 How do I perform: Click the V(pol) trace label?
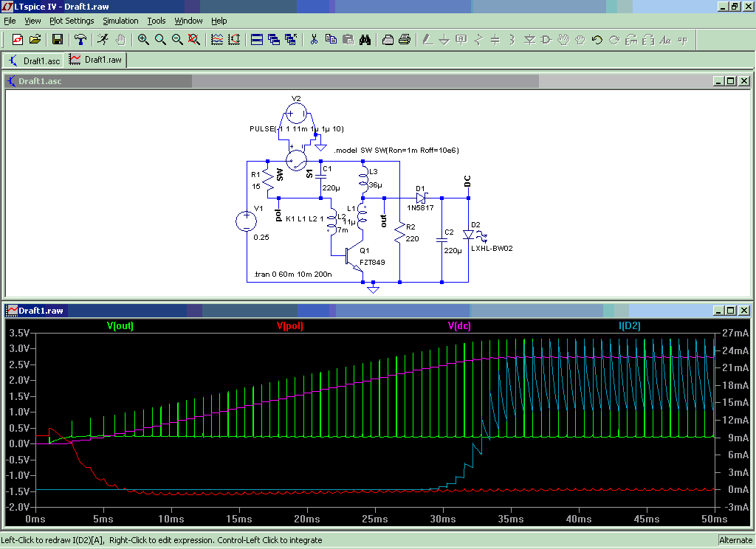[x=290, y=325]
